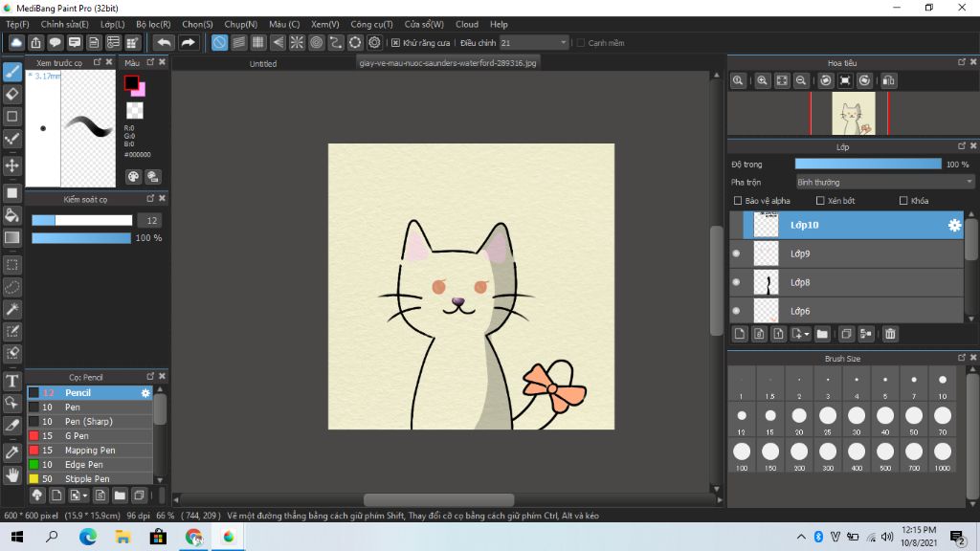Open the Công cụ(T) menu
The image size is (980, 551).
click(x=371, y=24)
